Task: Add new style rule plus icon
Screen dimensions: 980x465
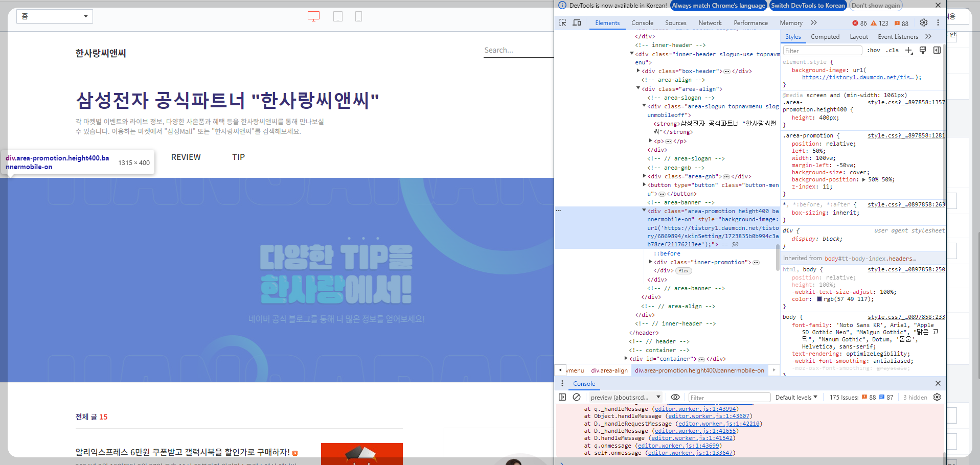Action: (909, 50)
